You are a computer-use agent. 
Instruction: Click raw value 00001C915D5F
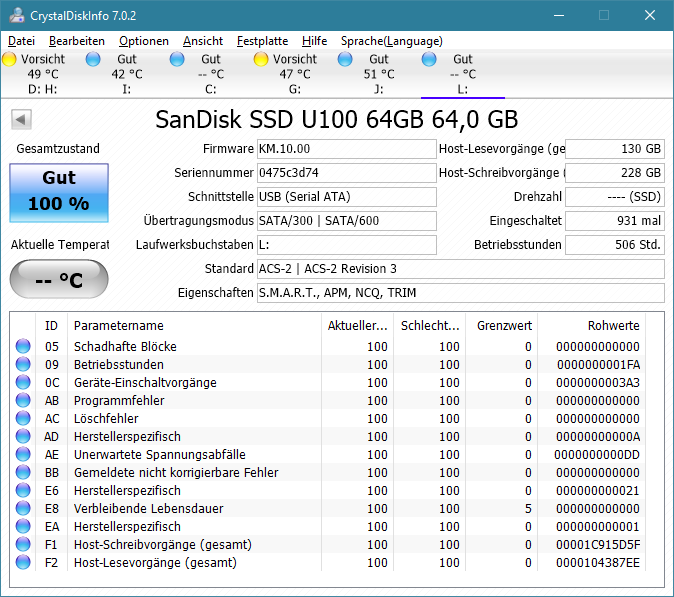tap(598, 545)
